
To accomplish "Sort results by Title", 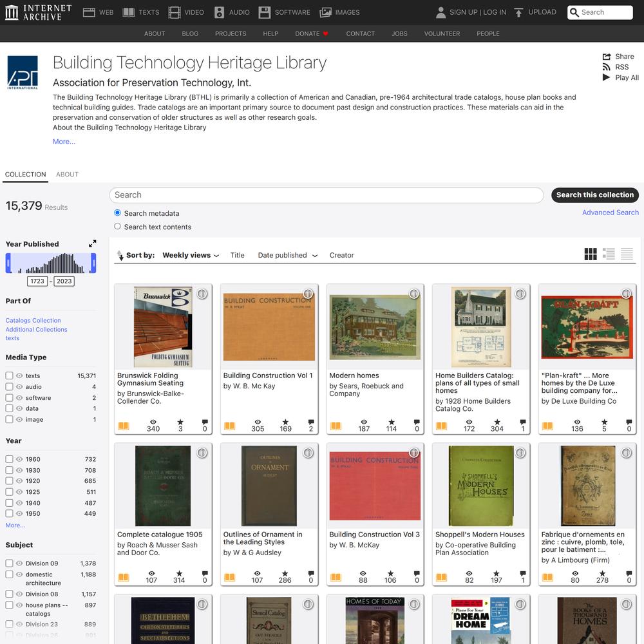I will (x=238, y=255).
